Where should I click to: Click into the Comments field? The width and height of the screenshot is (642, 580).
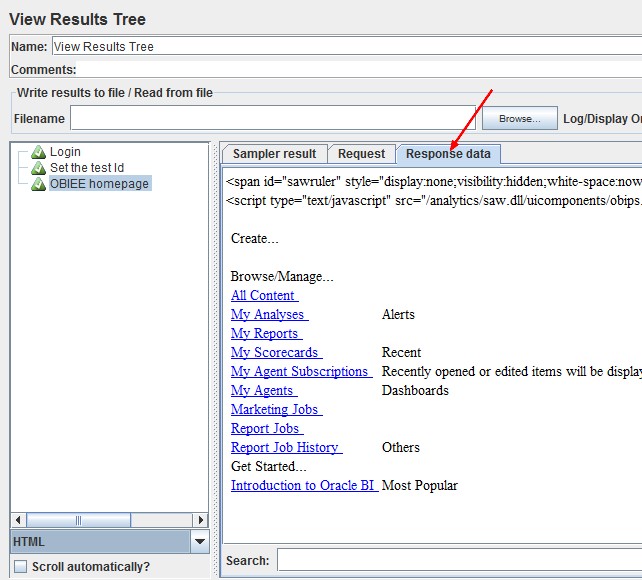[x=359, y=70]
